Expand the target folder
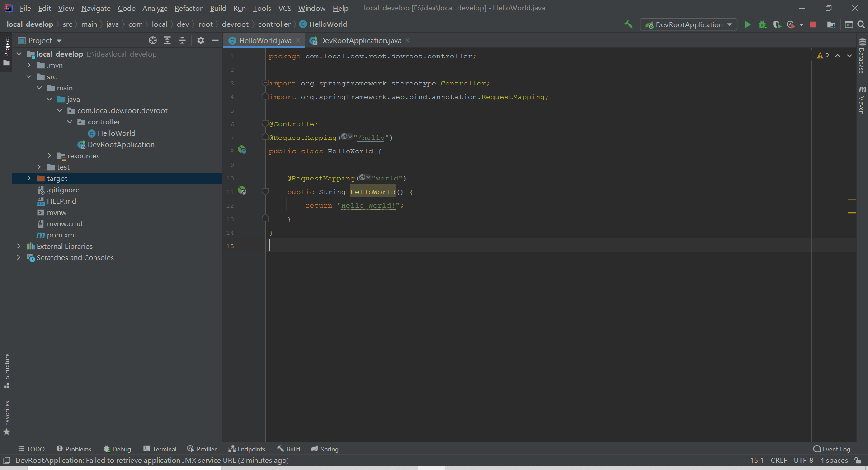 click(29, 178)
